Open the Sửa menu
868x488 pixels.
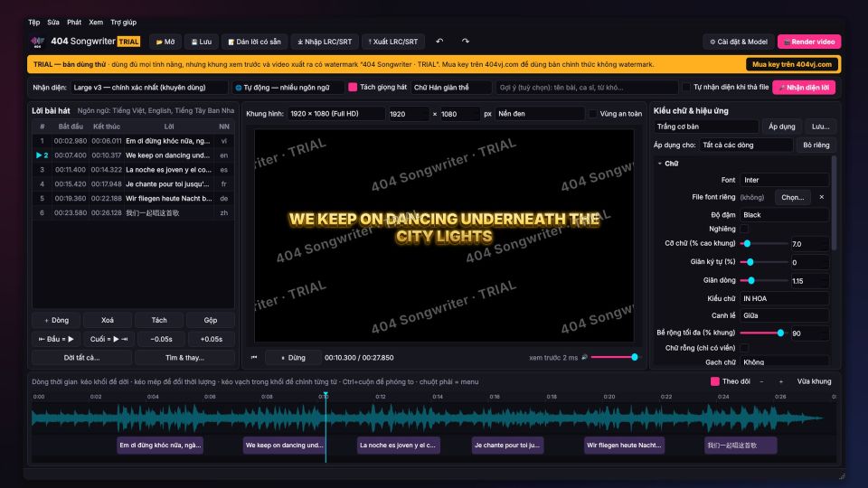pos(53,22)
